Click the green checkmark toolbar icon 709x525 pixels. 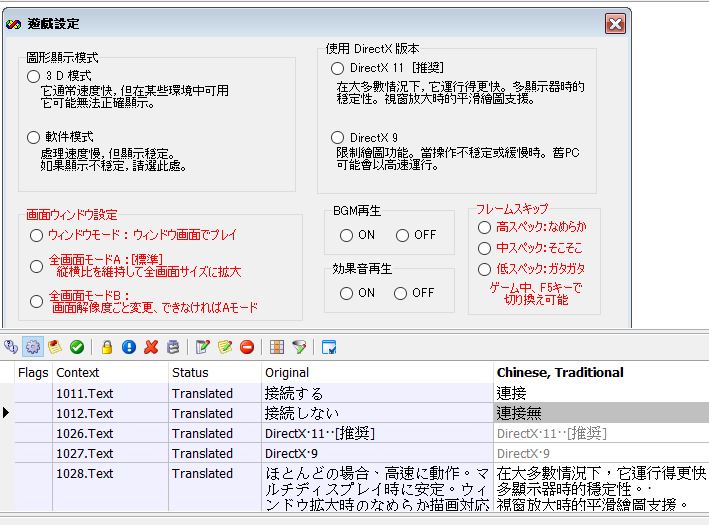click(x=77, y=347)
